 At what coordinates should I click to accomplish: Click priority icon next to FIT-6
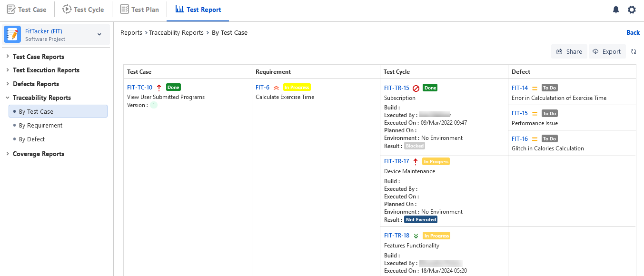click(x=276, y=88)
